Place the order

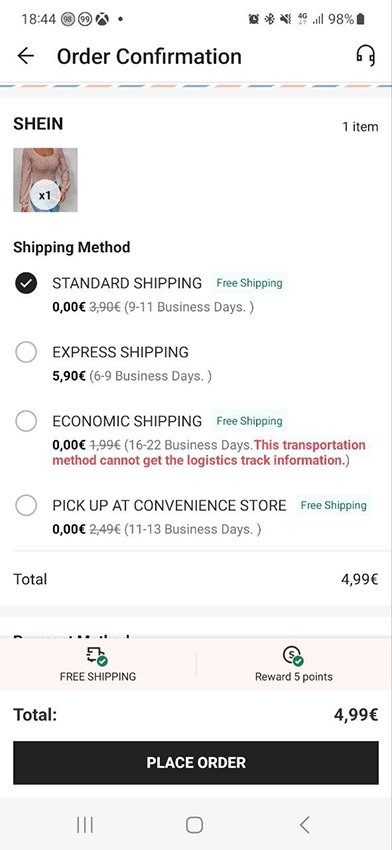click(196, 763)
